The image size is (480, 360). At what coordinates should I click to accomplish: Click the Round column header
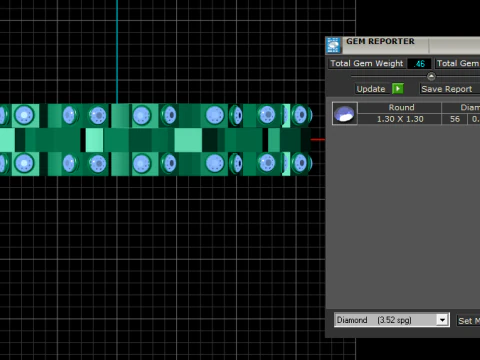click(400, 107)
